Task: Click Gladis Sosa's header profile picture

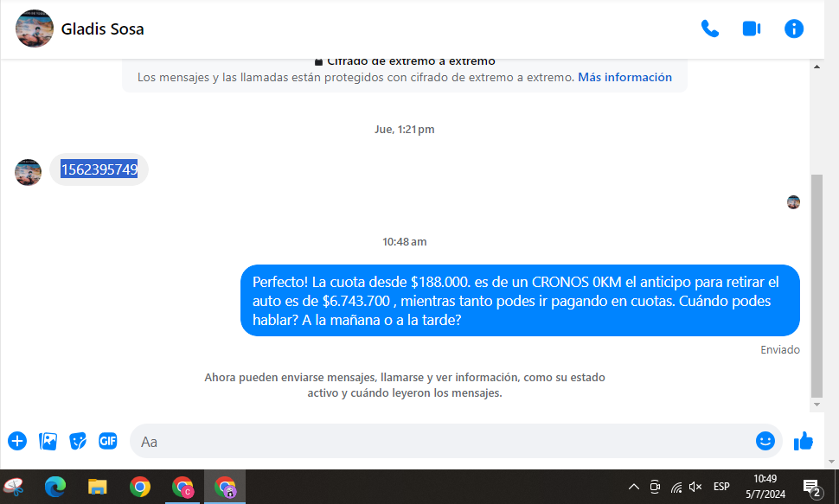Action: 35,29
